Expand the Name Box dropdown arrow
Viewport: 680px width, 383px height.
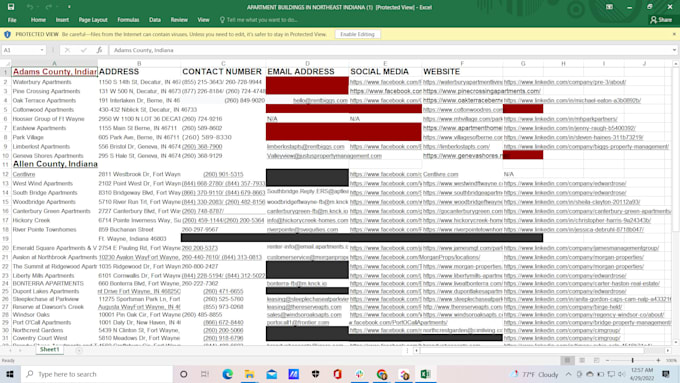point(42,50)
